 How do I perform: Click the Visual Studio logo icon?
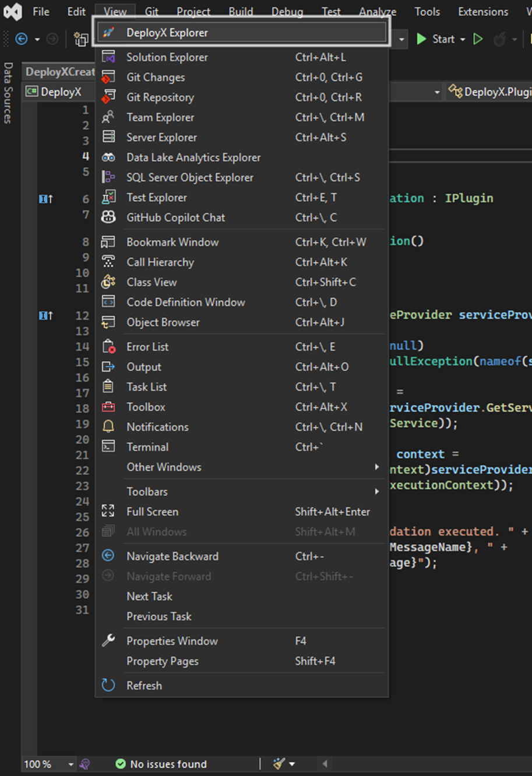(12, 11)
